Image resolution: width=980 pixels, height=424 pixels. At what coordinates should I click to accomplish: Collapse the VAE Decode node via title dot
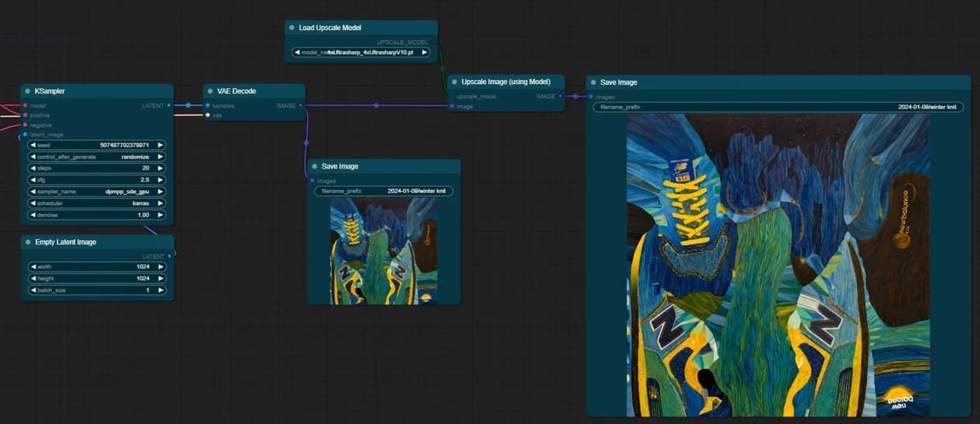click(210, 91)
